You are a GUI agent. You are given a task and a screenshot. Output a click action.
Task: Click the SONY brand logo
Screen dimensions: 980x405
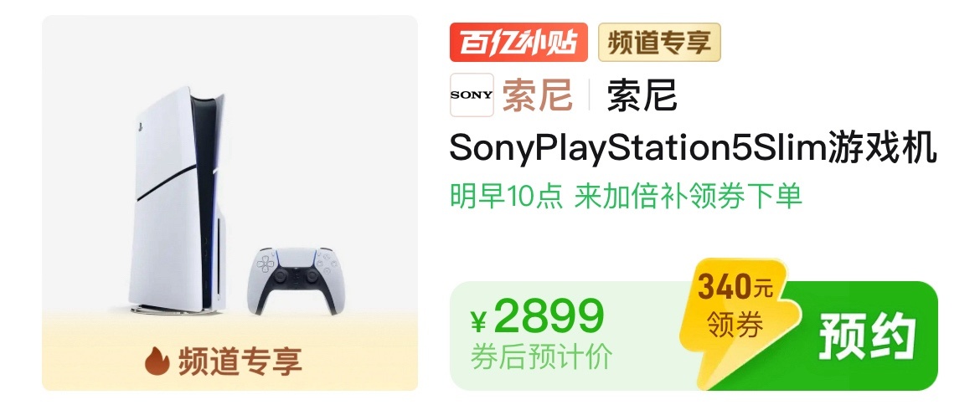click(472, 95)
